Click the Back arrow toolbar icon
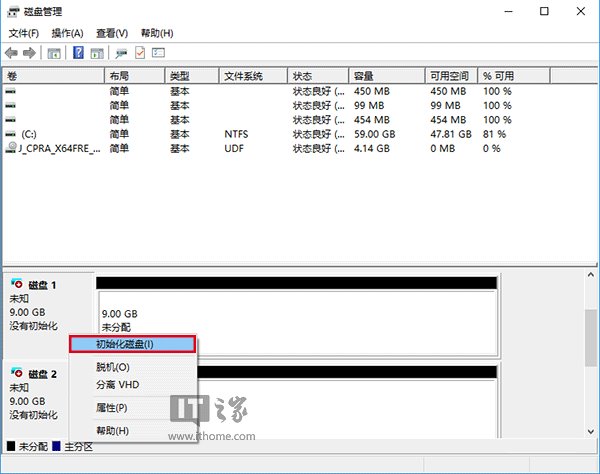600x474 pixels. click(11, 53)
